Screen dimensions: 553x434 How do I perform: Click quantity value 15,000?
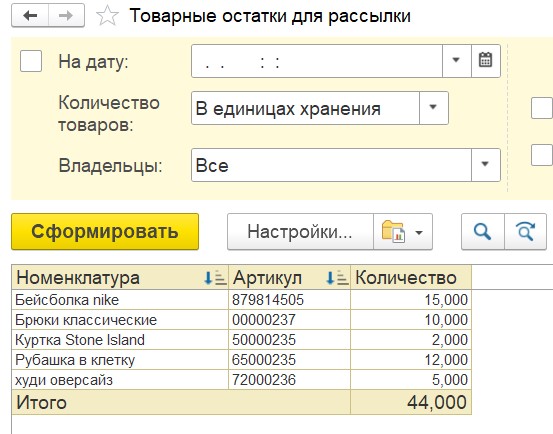(446, 300)
